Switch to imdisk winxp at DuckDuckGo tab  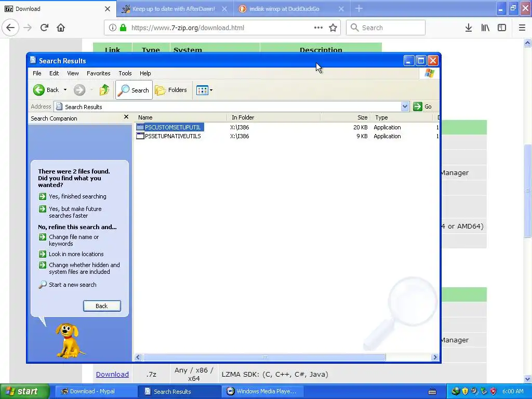click(x=284, y=9)
